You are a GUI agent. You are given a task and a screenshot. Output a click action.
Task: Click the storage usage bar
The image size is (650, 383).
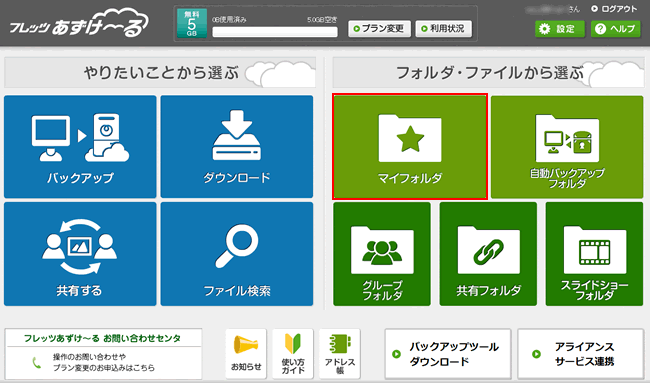click(x=275, y=32)
